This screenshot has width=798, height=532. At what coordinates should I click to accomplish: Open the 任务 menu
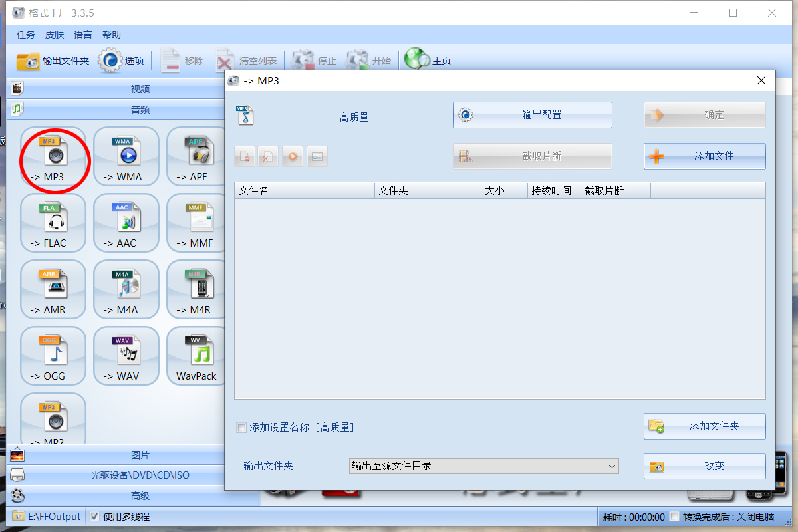tap(25, 35)
